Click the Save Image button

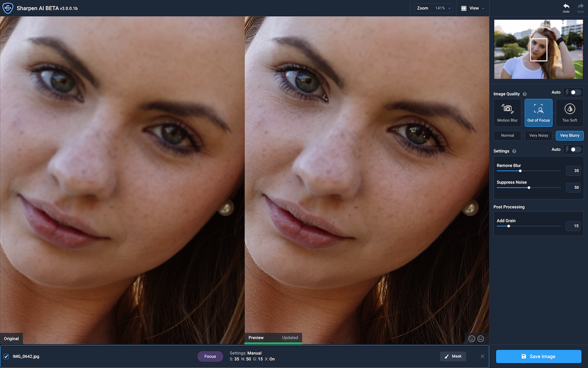click(x=539, y=357)
